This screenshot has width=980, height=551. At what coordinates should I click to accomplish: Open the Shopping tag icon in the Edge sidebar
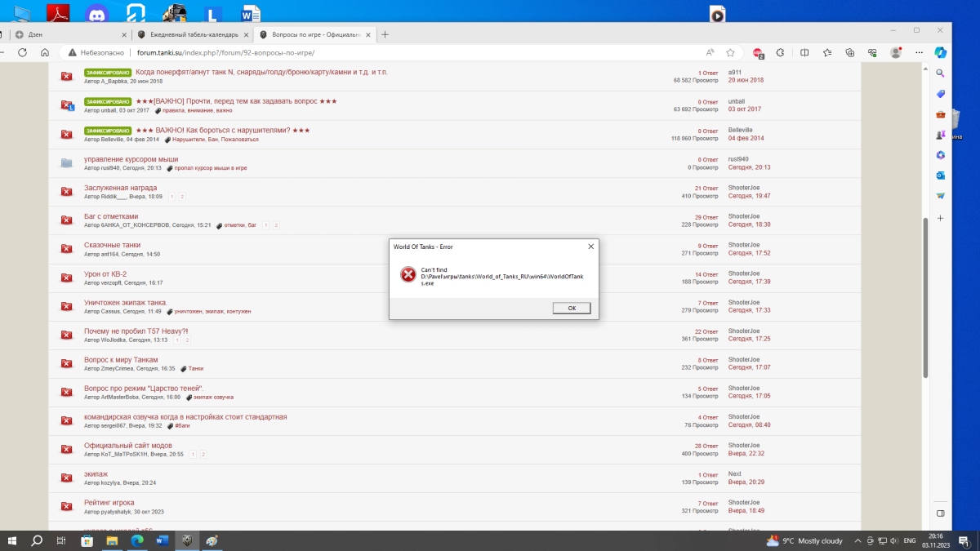pyautogui.click(x=941, y=94)
